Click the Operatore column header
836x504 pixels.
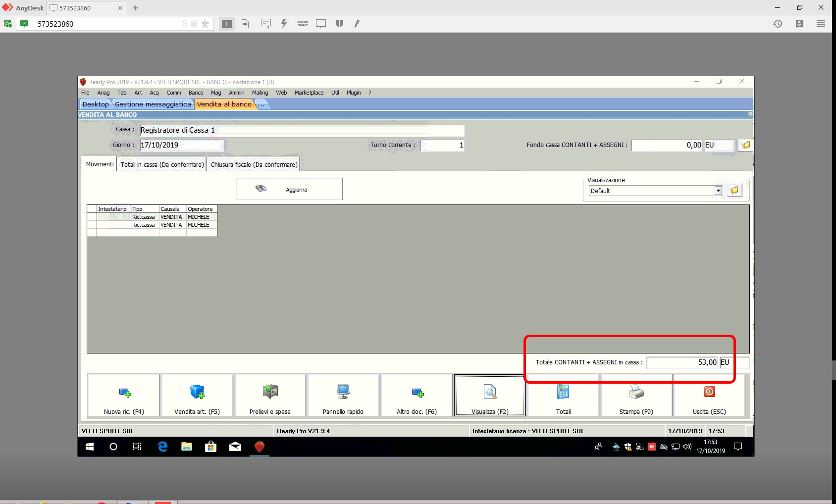(x=202, y=209)
